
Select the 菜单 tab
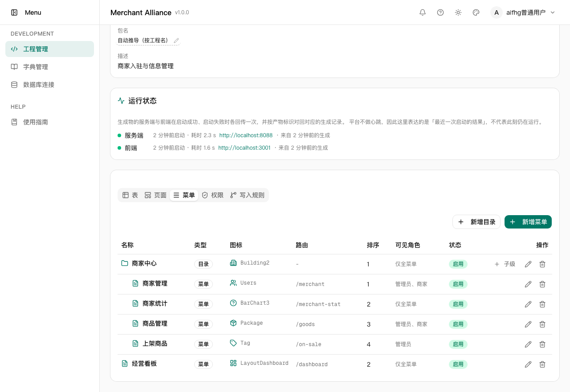pos(184,195)
